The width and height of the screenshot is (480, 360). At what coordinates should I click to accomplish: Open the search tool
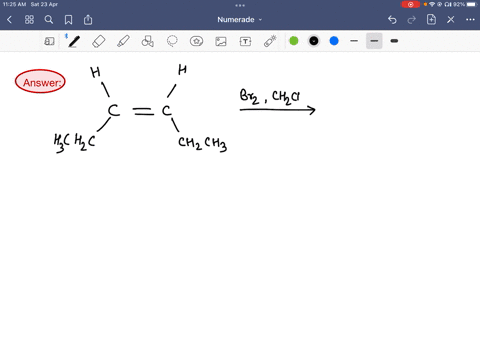pos(49,20)
